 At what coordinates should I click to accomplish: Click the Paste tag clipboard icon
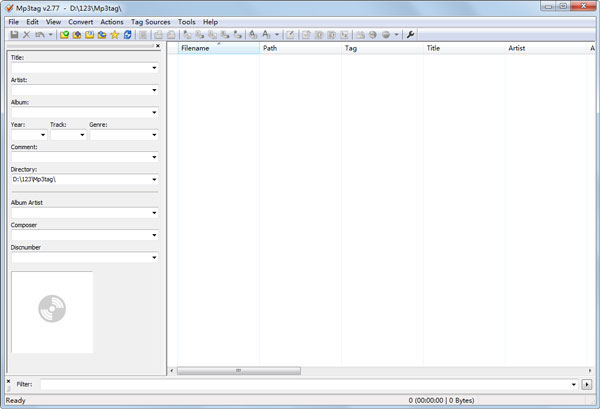pos(171,35)
